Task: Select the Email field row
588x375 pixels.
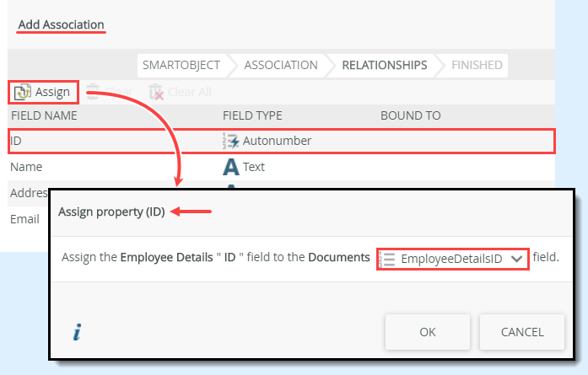Action: pyautogui.click(x=25, y=219)
